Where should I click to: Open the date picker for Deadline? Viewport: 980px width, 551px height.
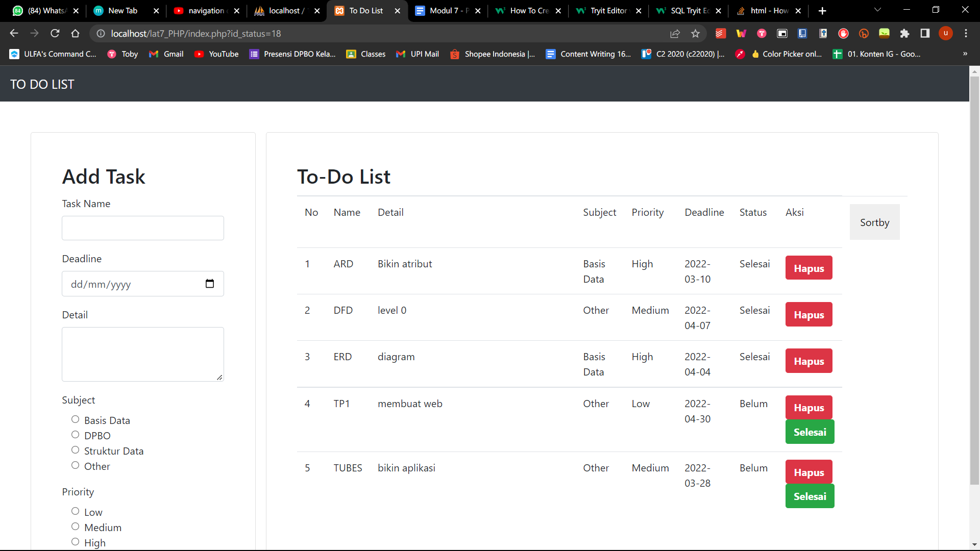pos(210,284)
